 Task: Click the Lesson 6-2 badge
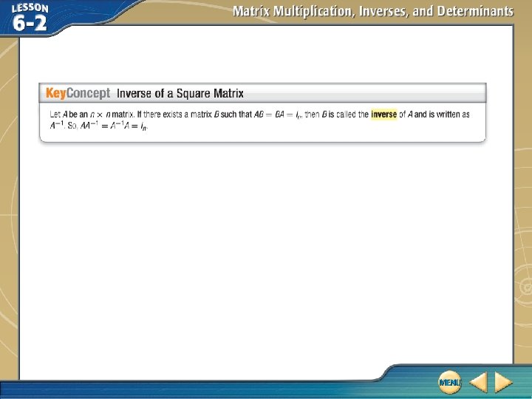pos(30,18)
